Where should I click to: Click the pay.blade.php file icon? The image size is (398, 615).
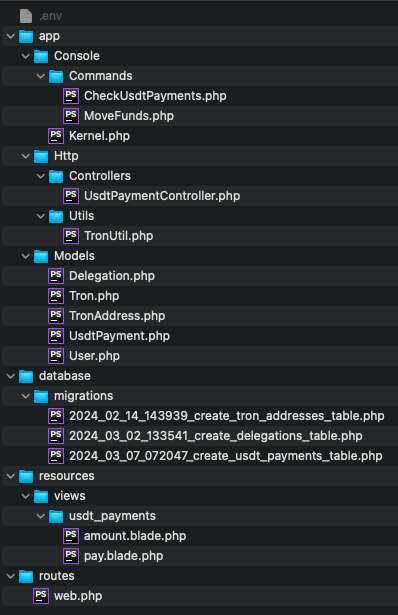point(71,556)
